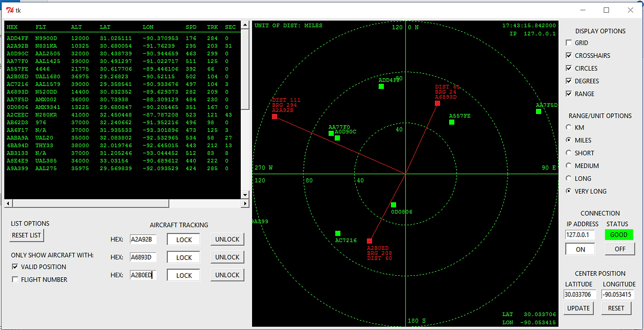Click the UPDATE center position button
The width and height of the screenshot is (644, 330).
[x=578, y=308]
